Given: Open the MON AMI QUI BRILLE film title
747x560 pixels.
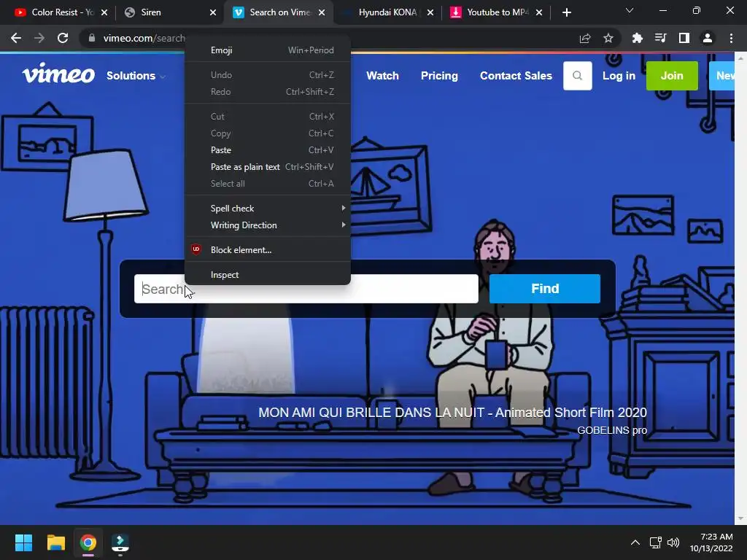Looking at the screenshot, I should [x=452, y=413].
